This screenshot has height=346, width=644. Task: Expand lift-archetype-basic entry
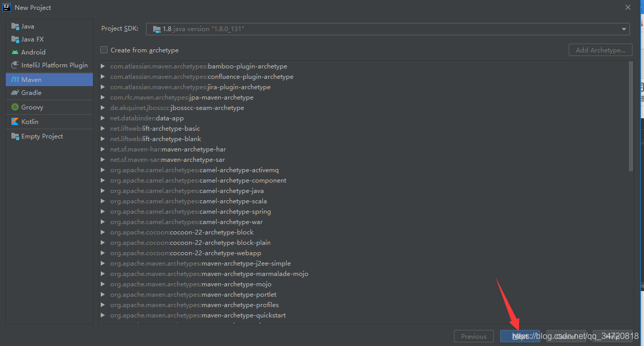(103, 129)
